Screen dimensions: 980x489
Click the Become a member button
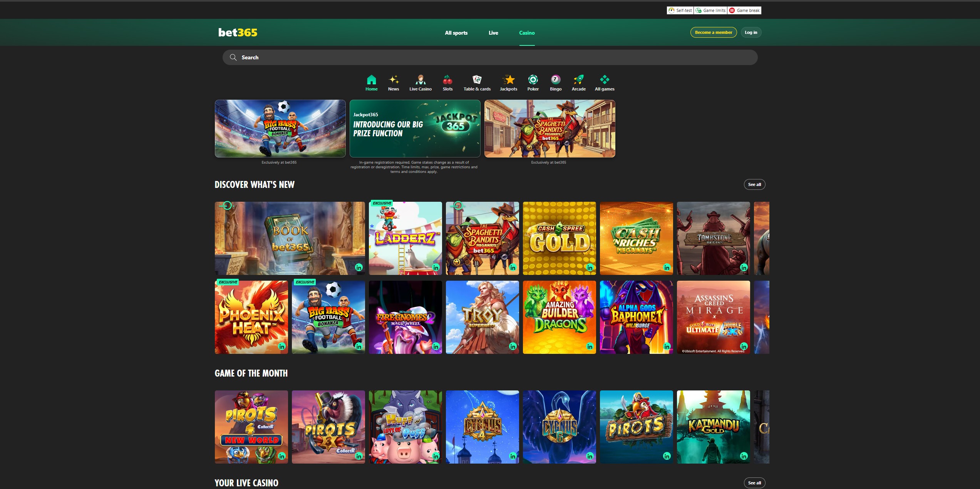[x=714, y=32]
